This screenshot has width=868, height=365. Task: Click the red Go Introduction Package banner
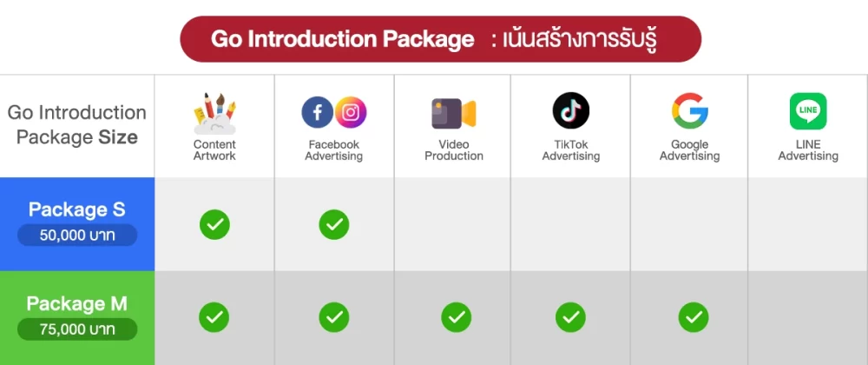pos(439,39)
